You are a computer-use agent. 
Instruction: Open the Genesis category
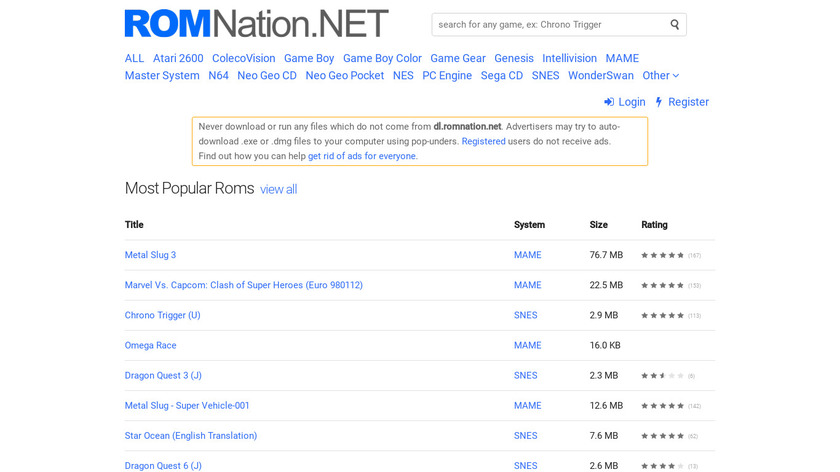514,58
